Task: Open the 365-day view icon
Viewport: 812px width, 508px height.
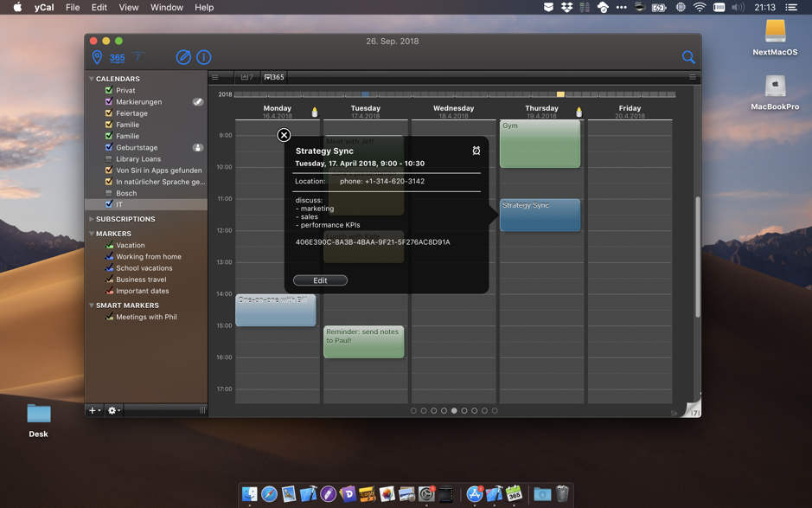Action: (117, 57)
